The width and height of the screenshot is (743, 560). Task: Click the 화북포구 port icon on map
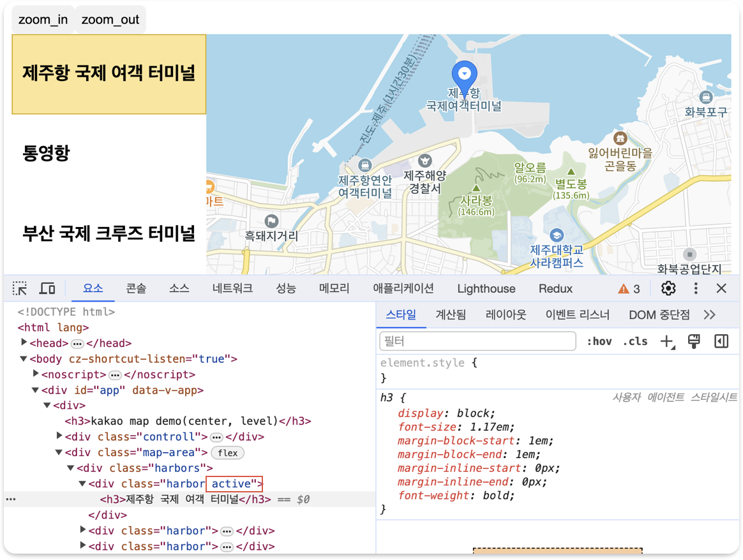point(706,97)
